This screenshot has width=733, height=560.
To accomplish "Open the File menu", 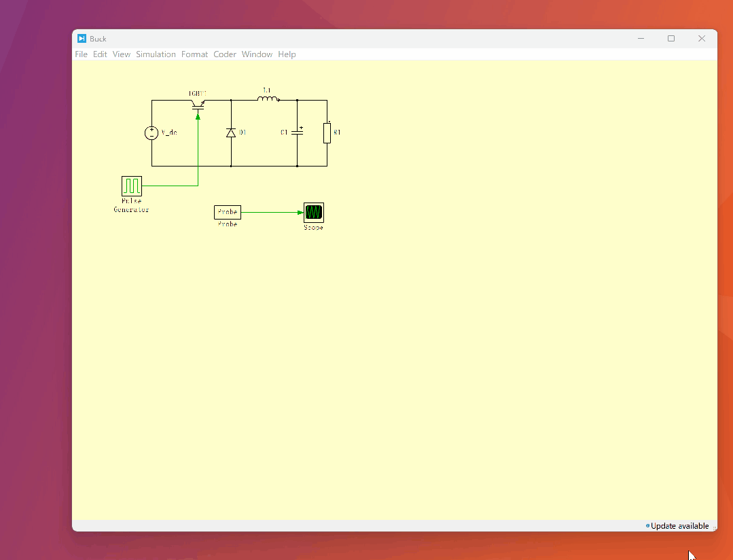I will (x=81, y=54).
